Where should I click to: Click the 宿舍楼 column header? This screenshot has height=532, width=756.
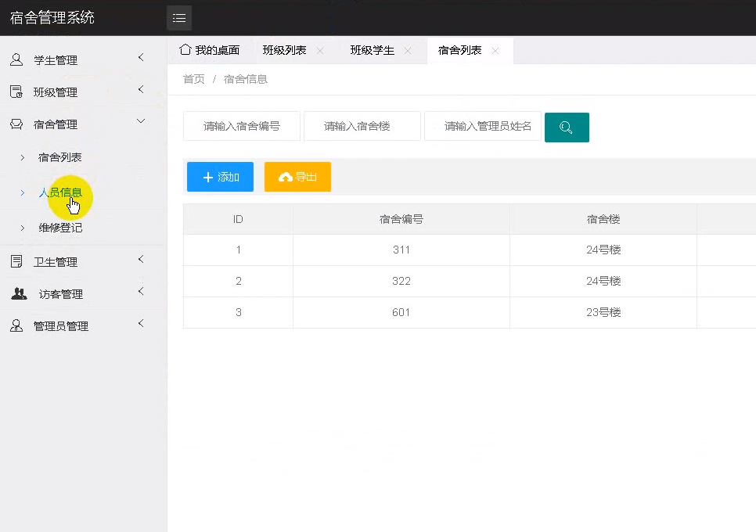coord(603,219)
